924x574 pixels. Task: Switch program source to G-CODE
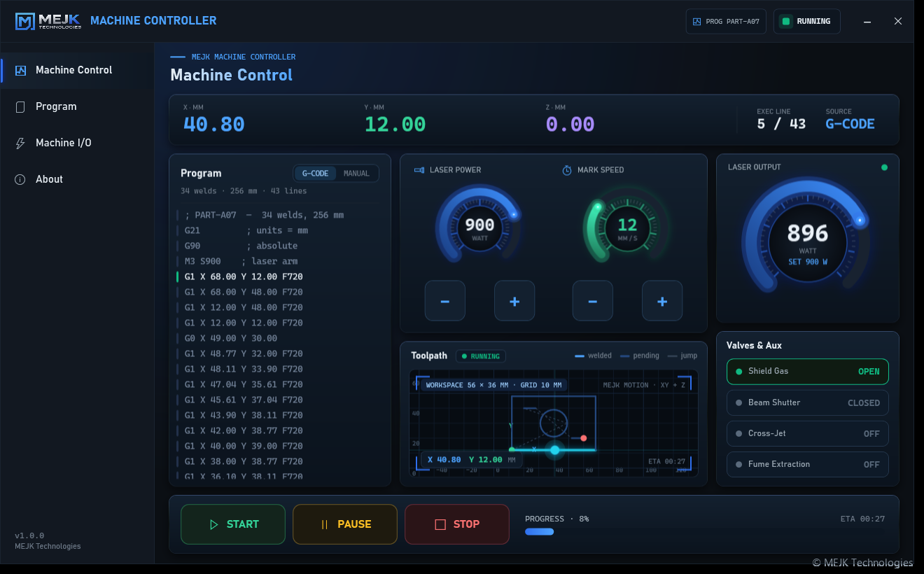coord(315,174)
